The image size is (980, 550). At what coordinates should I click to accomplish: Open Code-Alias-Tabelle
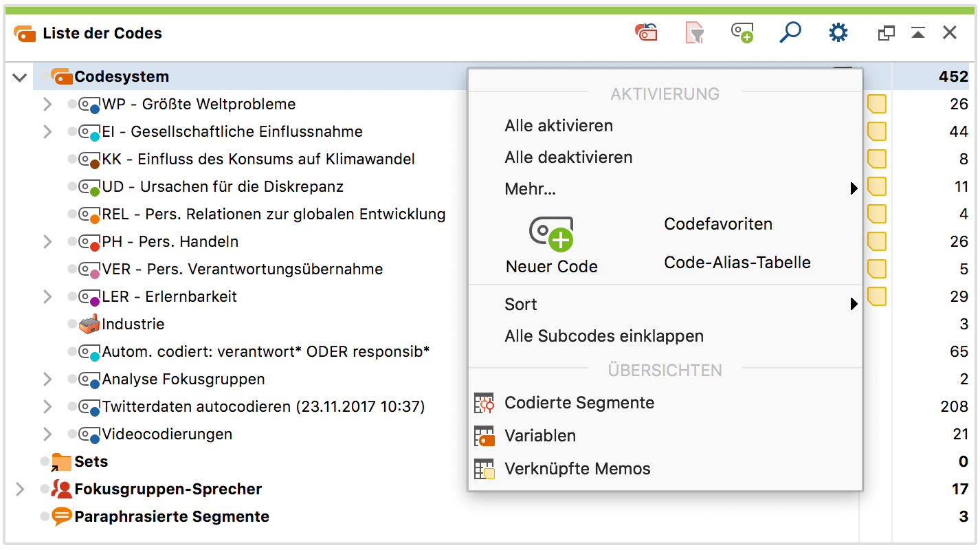pyautogui.click(x=737, y=263)
